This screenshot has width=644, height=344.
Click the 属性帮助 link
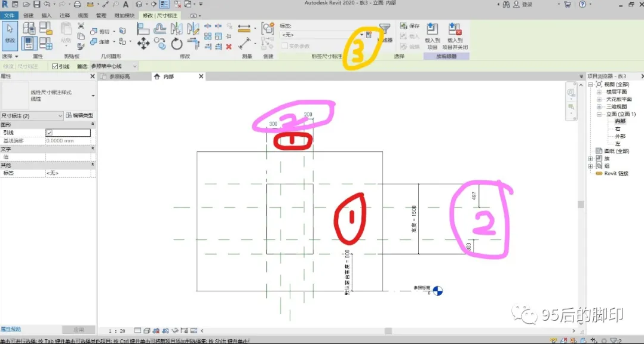pos(11,329)
